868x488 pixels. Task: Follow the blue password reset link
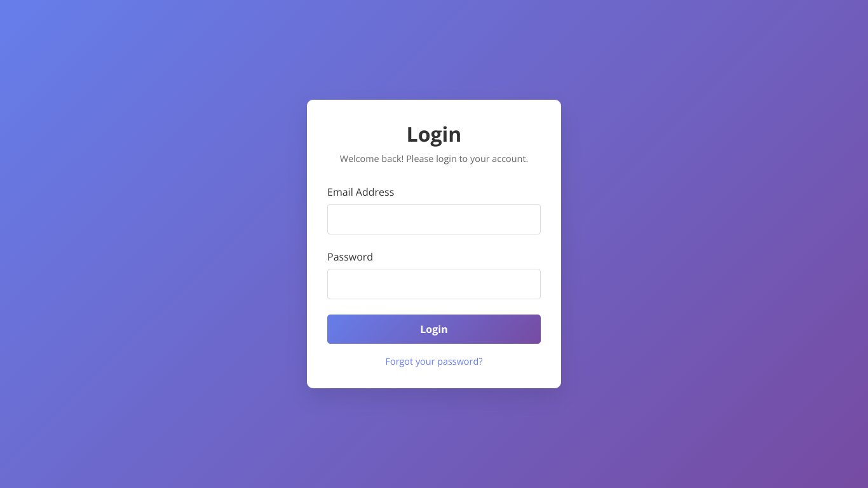click(434, 362)
